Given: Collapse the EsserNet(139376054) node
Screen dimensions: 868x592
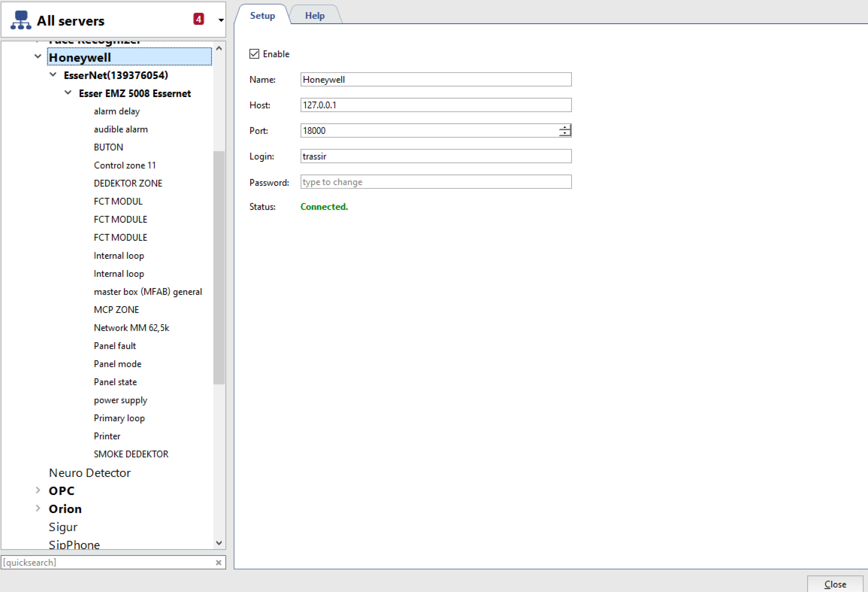Looking at the screenshot, I should [53, 75].
